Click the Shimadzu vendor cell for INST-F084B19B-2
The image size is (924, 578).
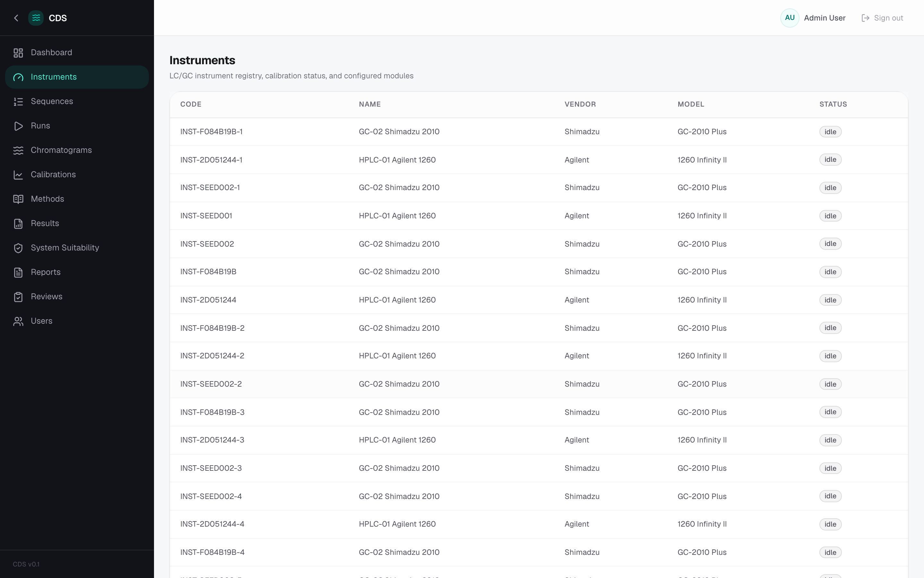coord(582,328)
